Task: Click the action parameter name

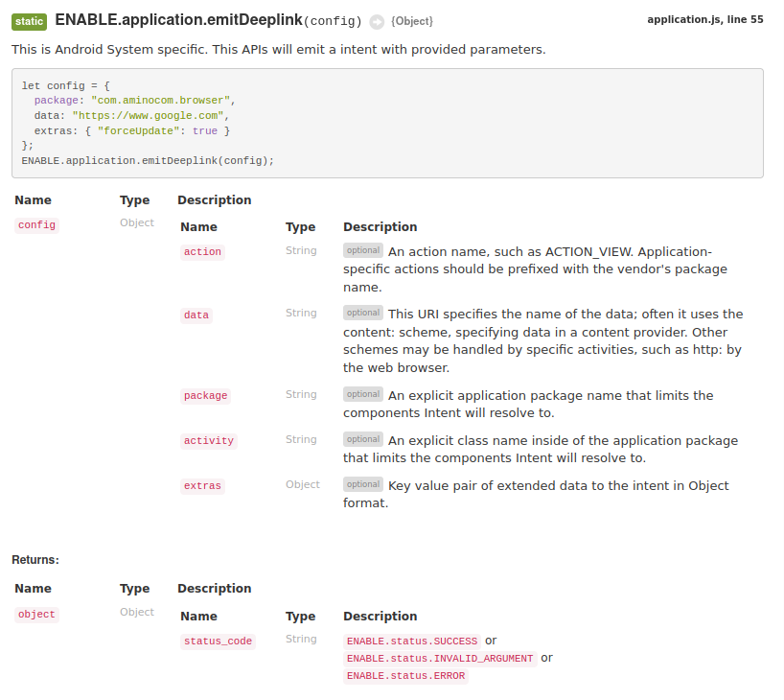Action: 202,251
